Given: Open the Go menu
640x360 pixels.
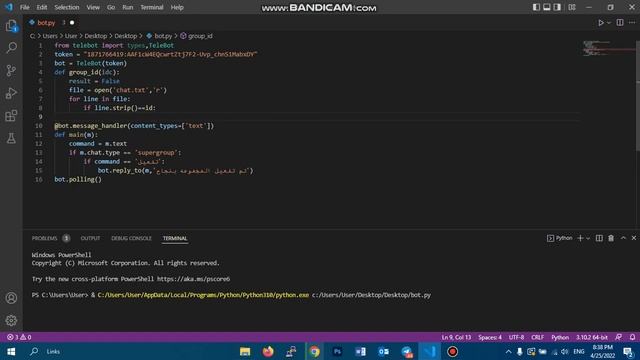Looking at the screenshot, I should click(x=111, y=7).
